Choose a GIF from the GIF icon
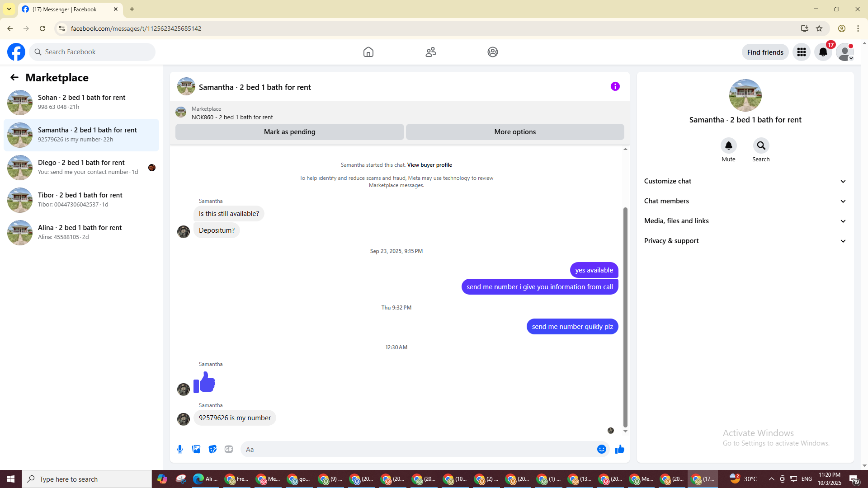868x488 pixels. (x=229, y=449)
